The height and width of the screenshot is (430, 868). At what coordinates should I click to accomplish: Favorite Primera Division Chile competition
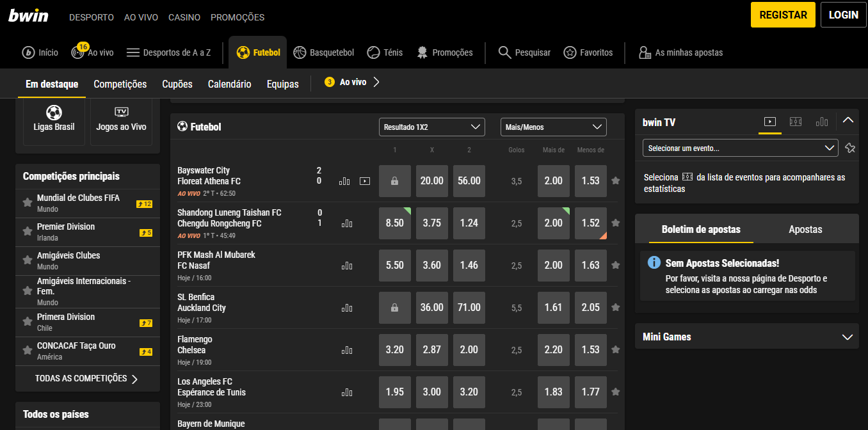point(28,322)
